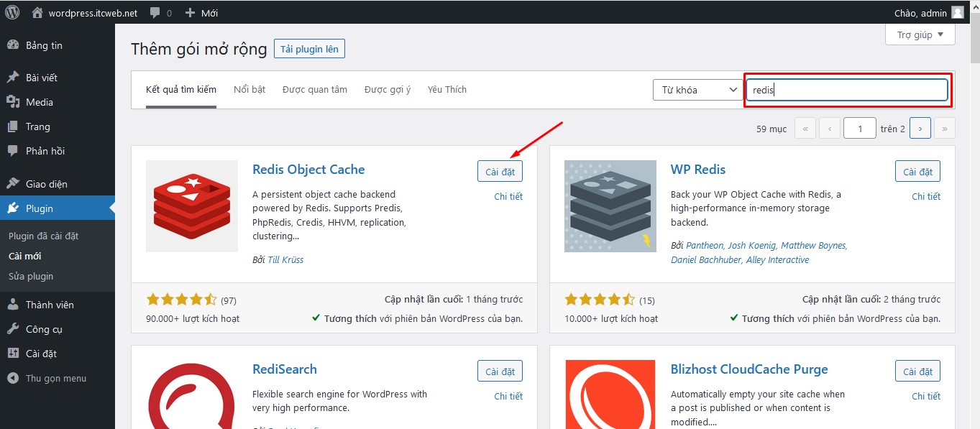Click the Công cụ tools icon
Image resolution: width=980 pixels, height=429 pixels.
[14, 328]
